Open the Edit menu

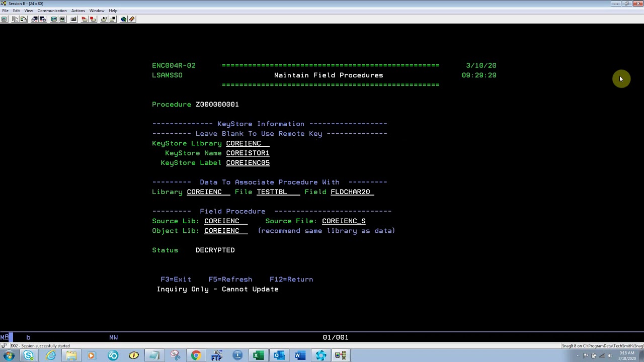(17, 11)
